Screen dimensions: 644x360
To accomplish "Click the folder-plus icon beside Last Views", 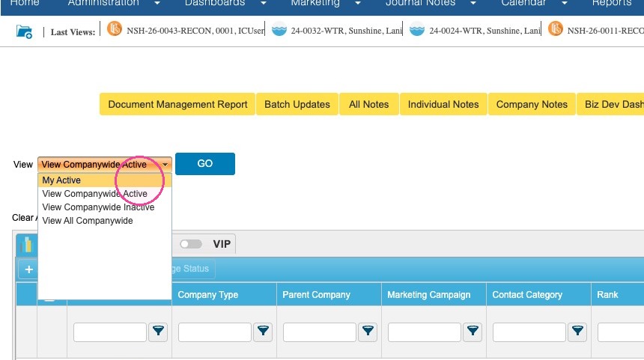I will [x=24, y=31].
